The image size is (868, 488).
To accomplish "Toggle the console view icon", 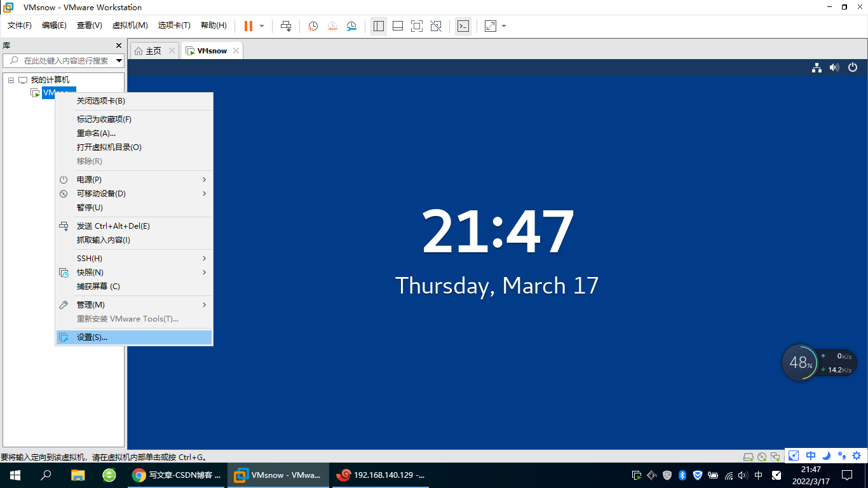I will pos(463,26).
